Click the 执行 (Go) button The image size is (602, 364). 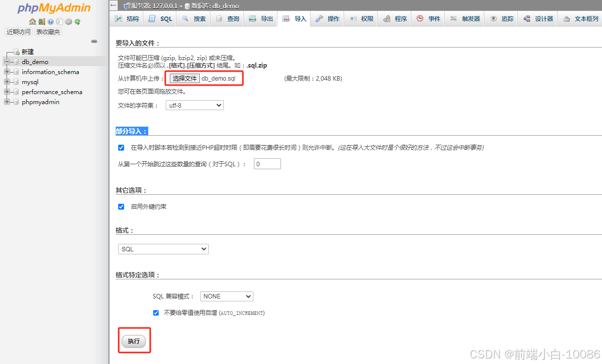tap(134, 340)
